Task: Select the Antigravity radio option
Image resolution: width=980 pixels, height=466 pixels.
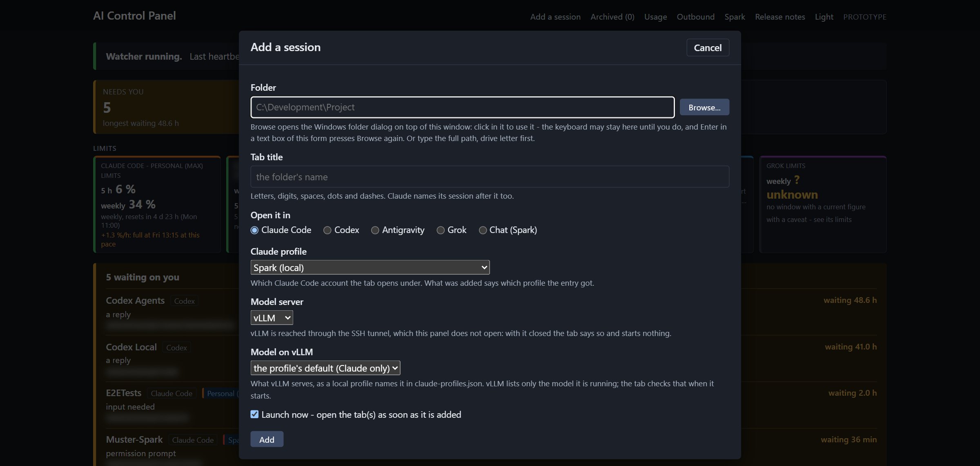Action: (x=375, y=230)
